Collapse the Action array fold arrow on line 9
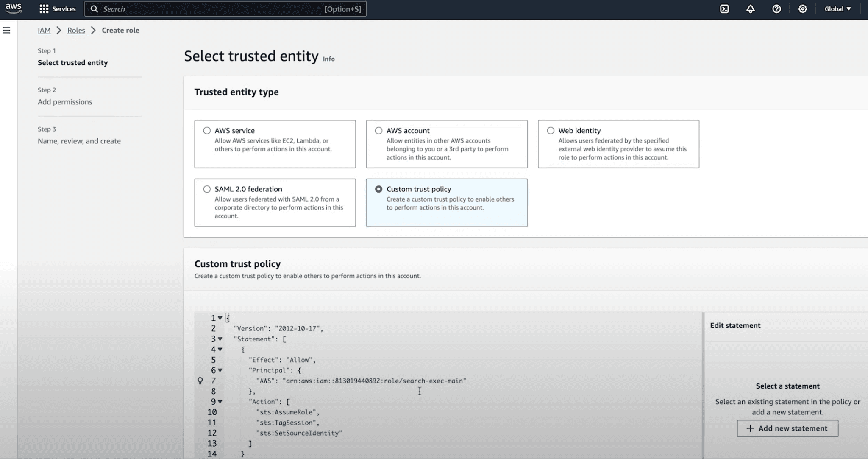Image resolution: width=868 pixels, height=459 pixels. 220,402
